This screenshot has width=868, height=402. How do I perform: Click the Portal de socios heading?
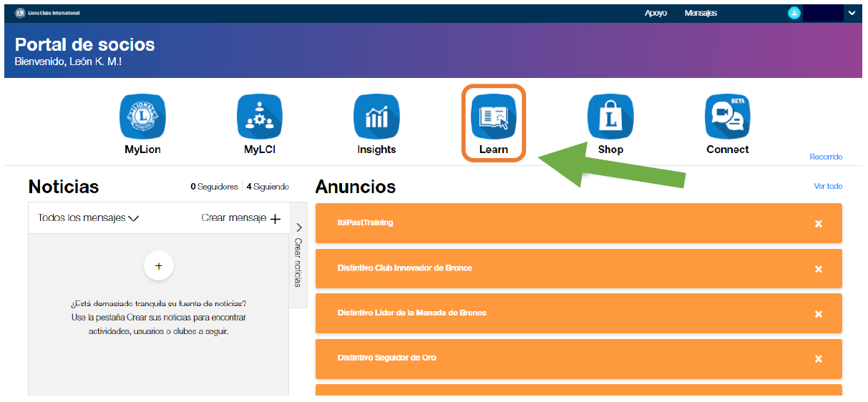pyautogui.click(x=84, y=44)
